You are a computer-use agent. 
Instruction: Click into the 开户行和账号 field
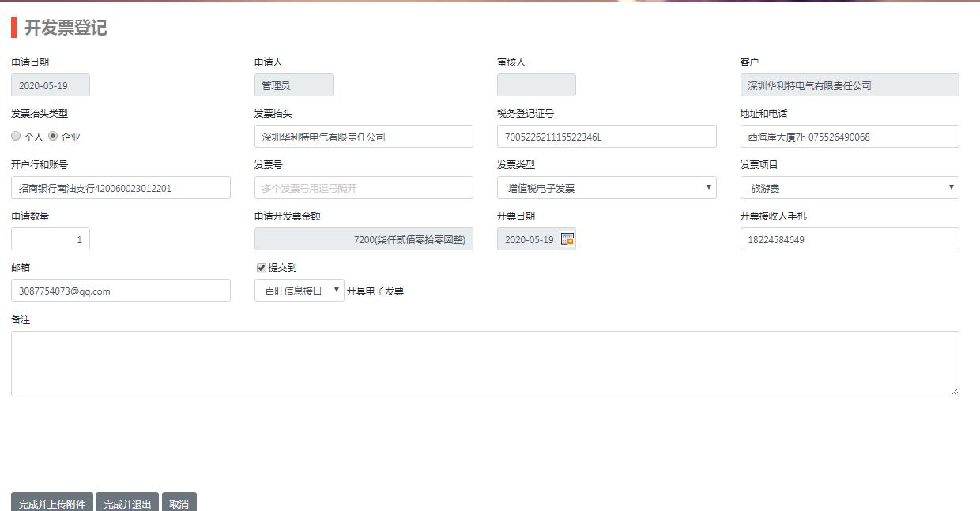pyautogui.click(x=121, y=188)
